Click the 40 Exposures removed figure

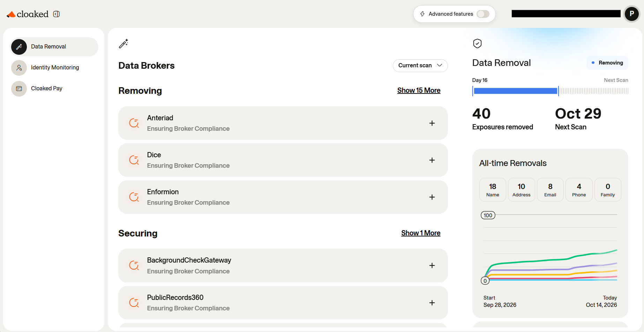[503, 119]
